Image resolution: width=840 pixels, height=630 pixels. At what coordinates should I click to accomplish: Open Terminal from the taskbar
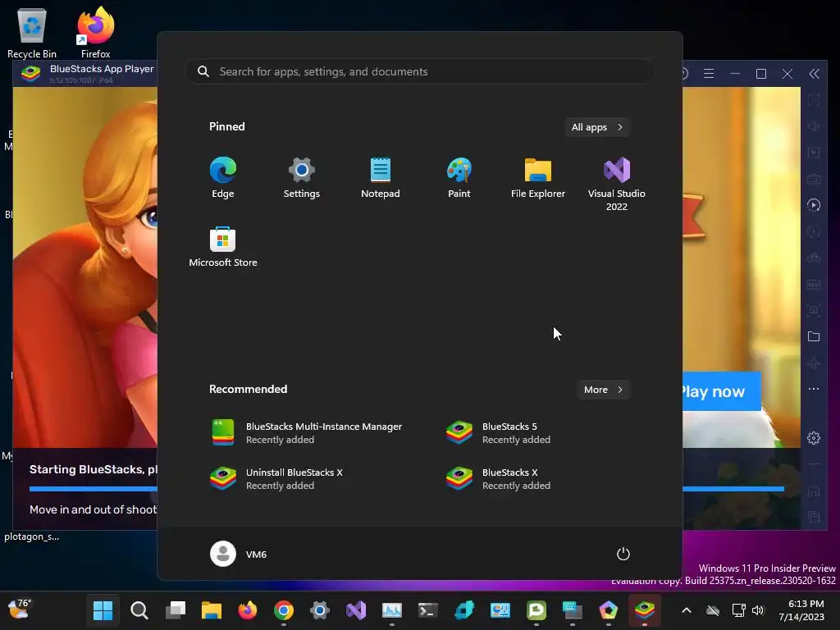[x=427, y=609]
